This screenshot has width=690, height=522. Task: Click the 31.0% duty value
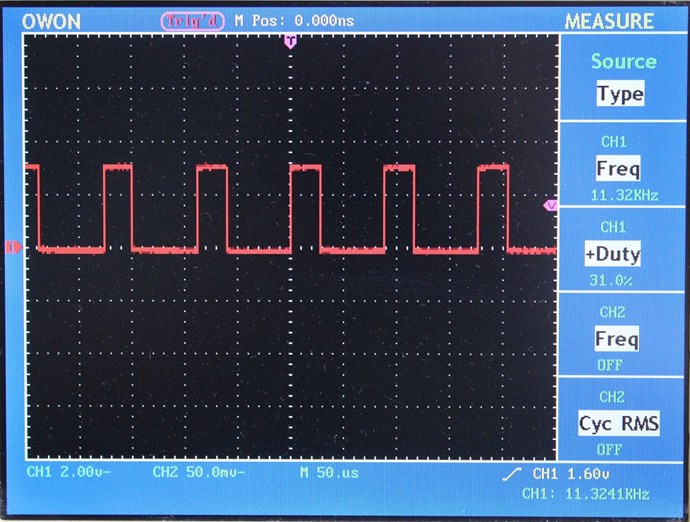coord(610,280)
